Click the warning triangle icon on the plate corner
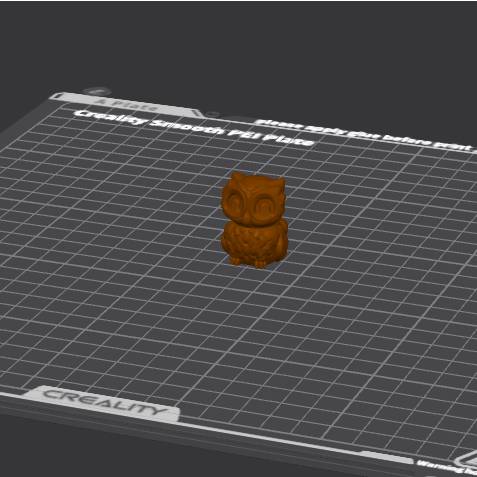Image resolution: width=477 pixels, height=477 pixels. [471, 460]
